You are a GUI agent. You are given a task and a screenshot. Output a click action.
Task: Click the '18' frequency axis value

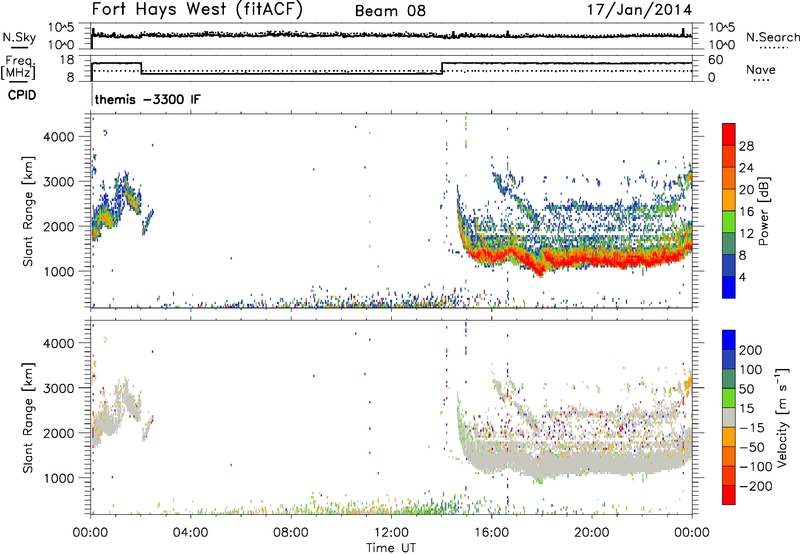67,60
